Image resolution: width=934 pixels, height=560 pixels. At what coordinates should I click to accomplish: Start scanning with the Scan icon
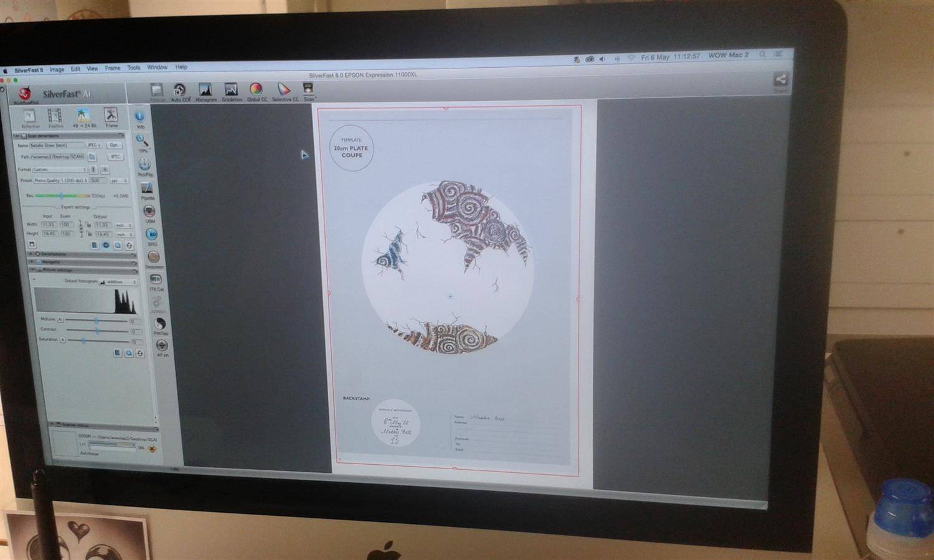click(x=308, y=90)
